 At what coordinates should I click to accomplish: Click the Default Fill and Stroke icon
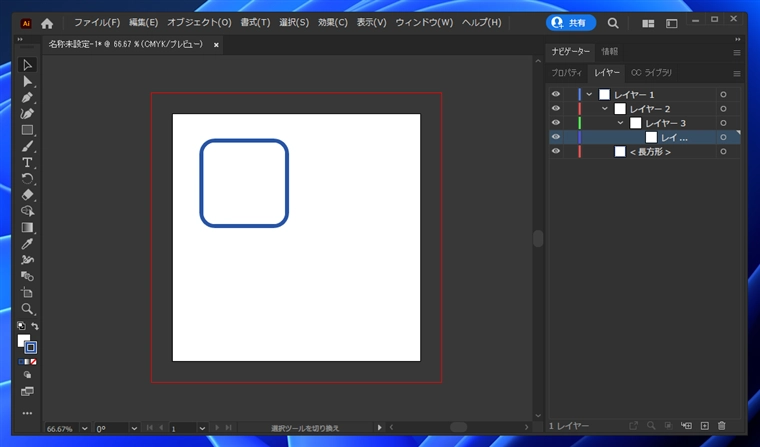pyautogui.click(x=21, y=326)
